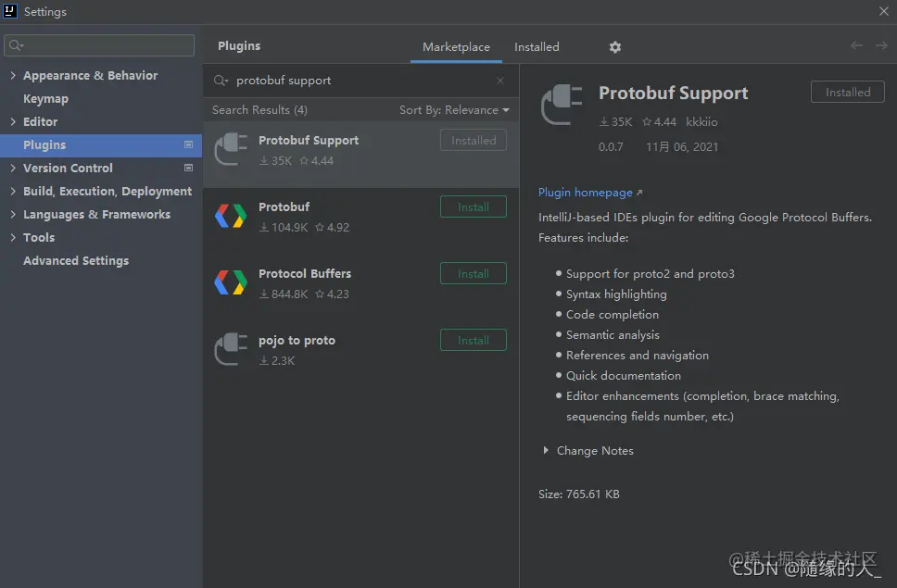Click the search magnifier in plugin search
897x588 pixels.
point(221,81)
